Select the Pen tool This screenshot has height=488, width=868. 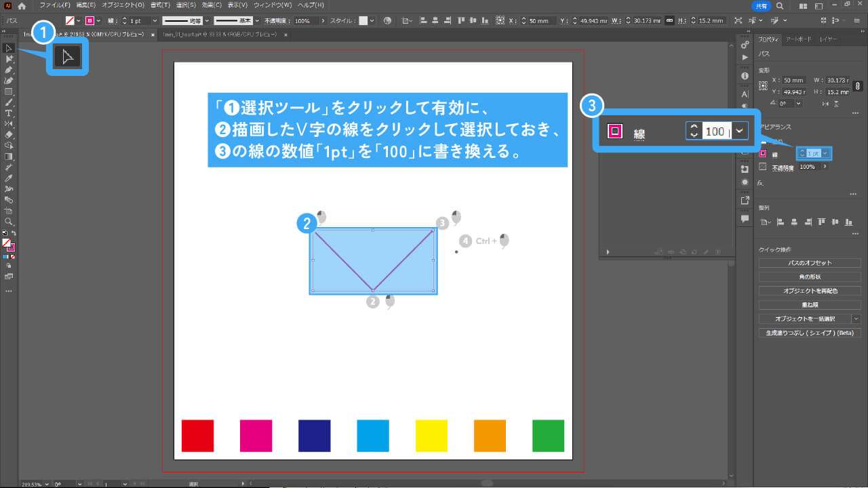pyautogui.click(x=9, y=70)
